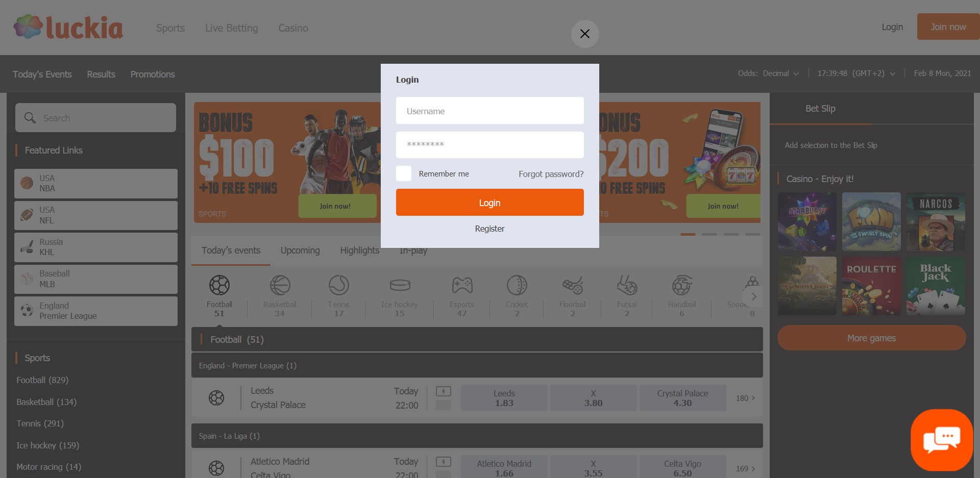Click the header Join now button

click(x=948, y=27)
